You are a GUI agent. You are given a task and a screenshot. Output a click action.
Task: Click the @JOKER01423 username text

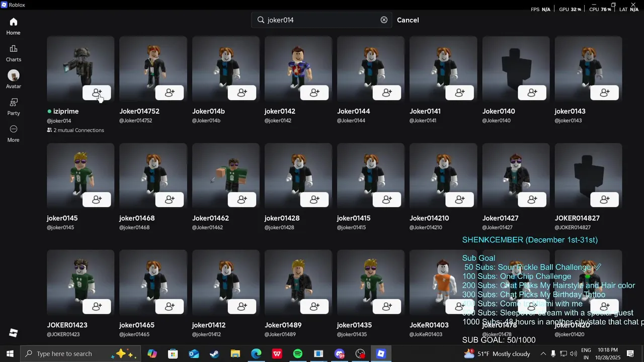pyautogui.click(x=63, y=334)
